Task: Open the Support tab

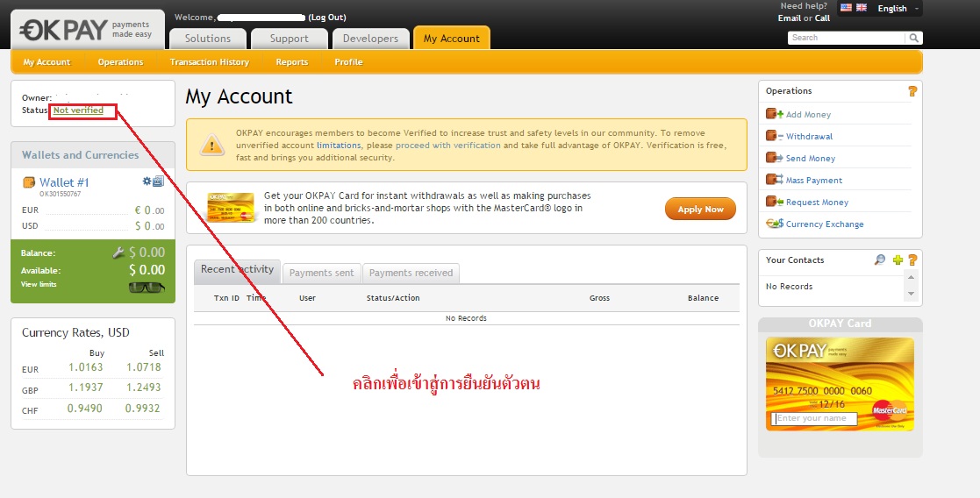Action: (290, 38)
